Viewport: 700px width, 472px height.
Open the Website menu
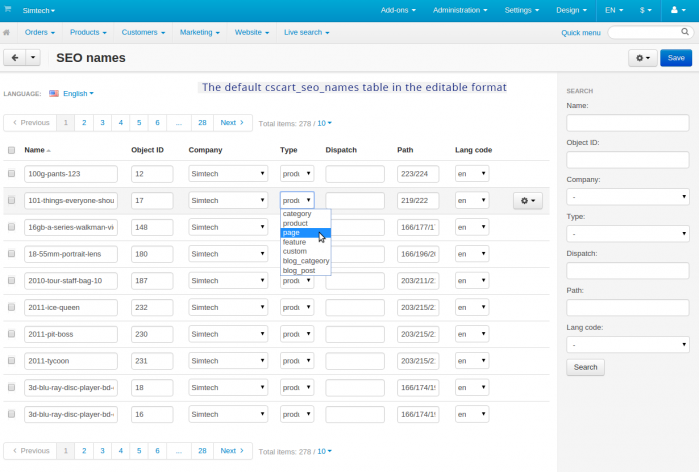point(252,32)
